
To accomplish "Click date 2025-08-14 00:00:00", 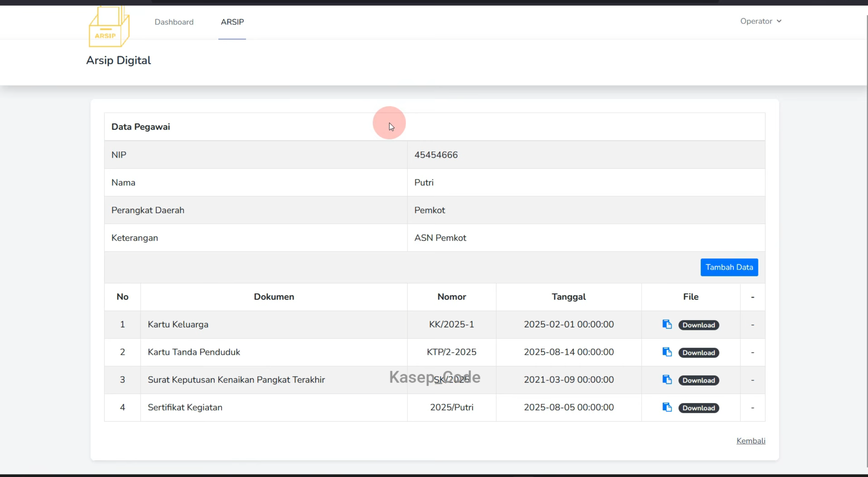I will tap(569, 352).
